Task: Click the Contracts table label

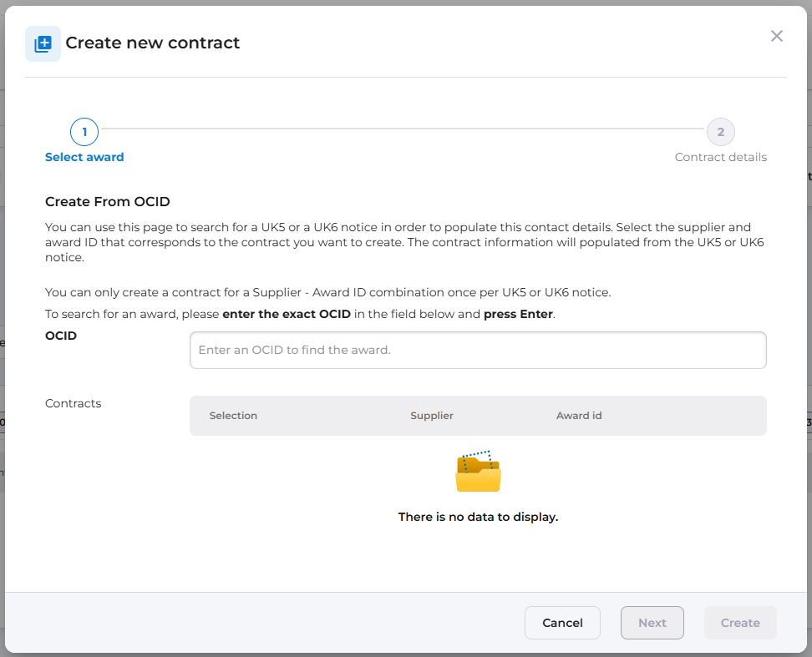Action: (74, 403)
